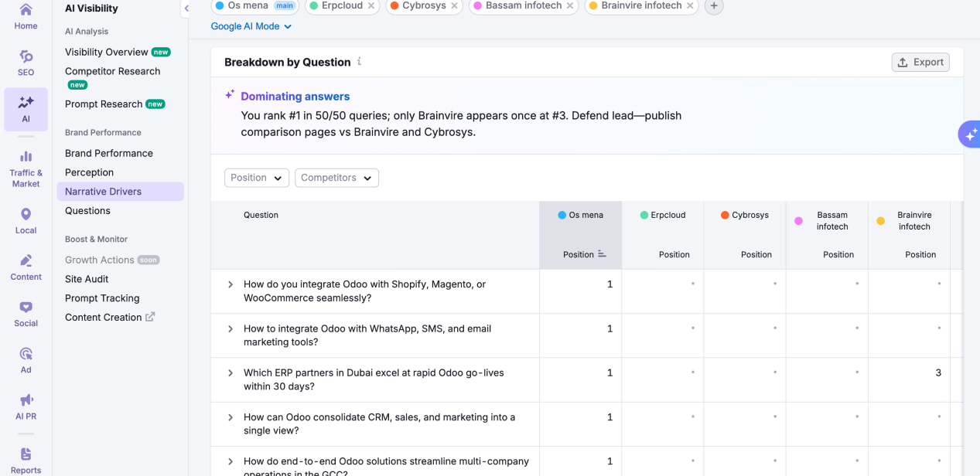
Task: Open the Local pin icon
Action: [26, 215]
